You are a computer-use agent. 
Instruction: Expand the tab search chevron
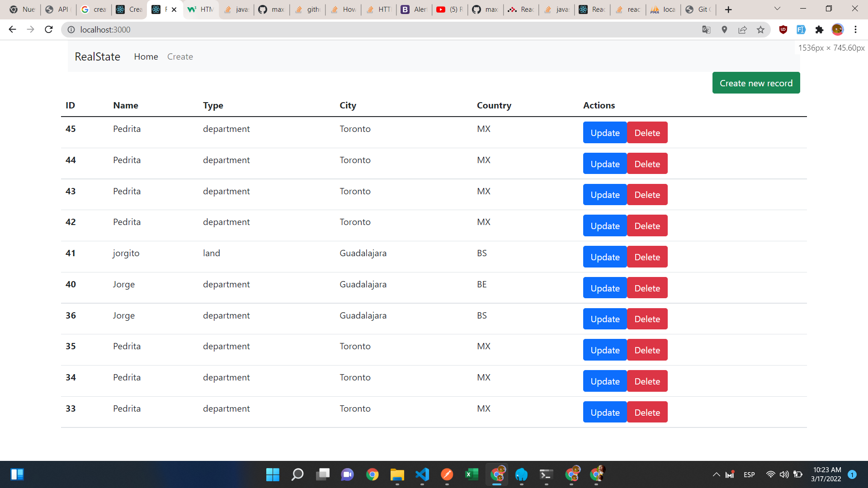[777, 9]
